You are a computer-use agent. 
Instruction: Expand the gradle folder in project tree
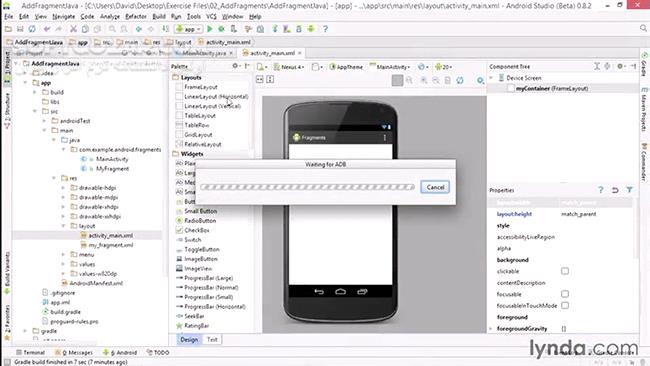(x=25, y=331)
